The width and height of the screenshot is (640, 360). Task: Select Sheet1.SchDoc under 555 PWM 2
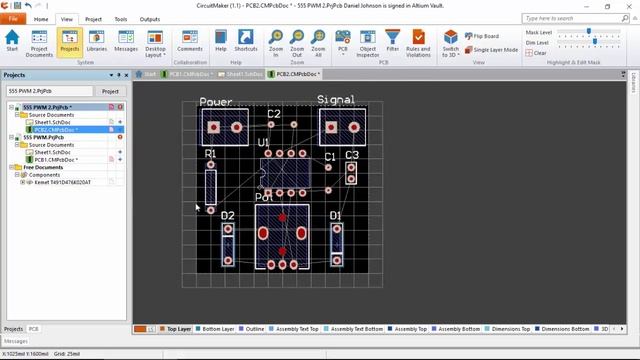pos(52,122)
